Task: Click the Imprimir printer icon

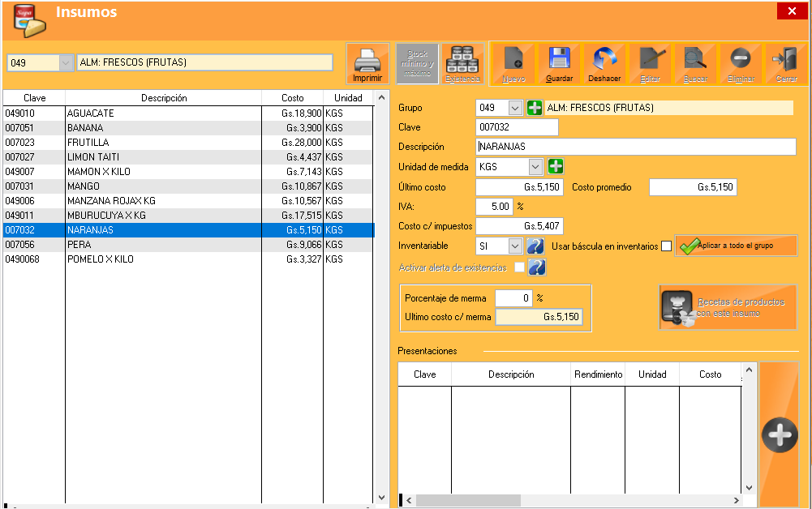Action: tap(367, 63)
